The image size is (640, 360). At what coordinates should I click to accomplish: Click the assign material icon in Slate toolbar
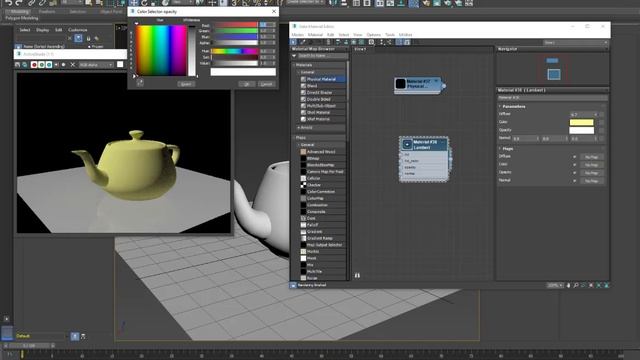pos(320,42)
